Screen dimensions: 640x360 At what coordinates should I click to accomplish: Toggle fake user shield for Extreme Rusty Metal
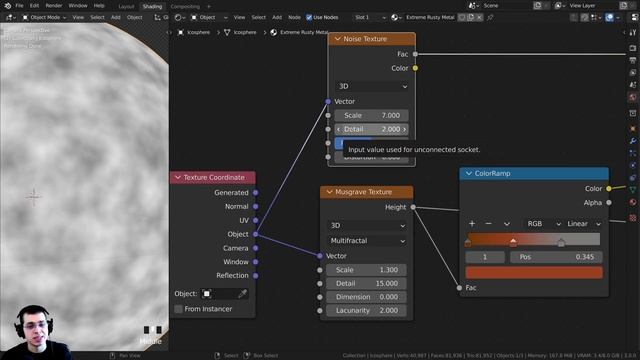tap(462, 18)
